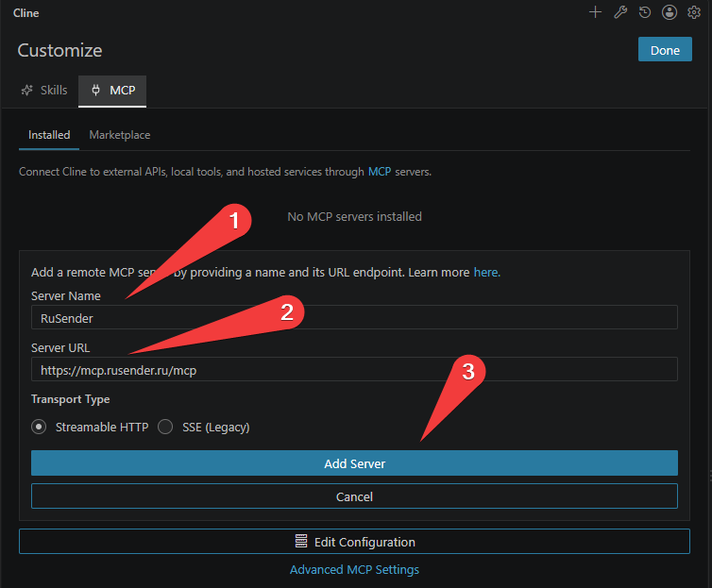Screen dimensions: 712x588
Task: Open Advanced MCP Settings link
Action: pyautogui.click(x=354, y=569)
